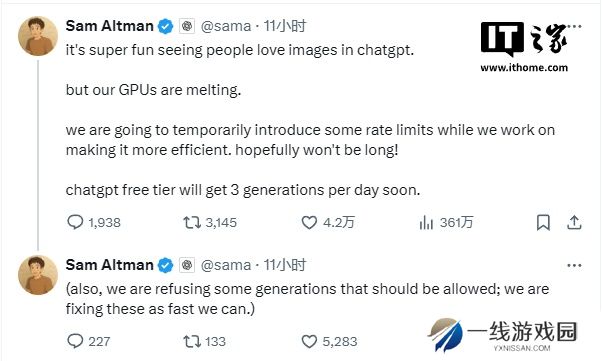Like the first tweet with 4.2万 likes
Image resolution: width=602 pixels, height=361 pixels.
(309, 222)
